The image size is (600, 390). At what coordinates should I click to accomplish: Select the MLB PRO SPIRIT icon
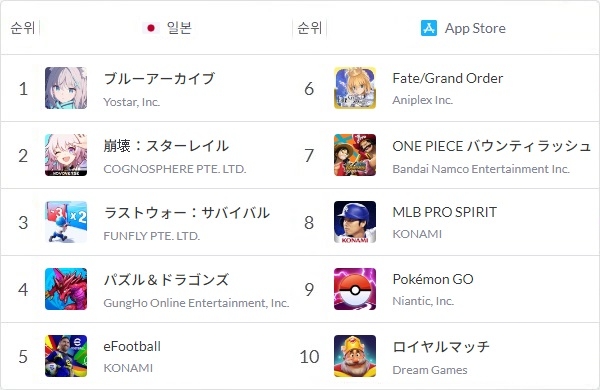[x=355, y=222]
